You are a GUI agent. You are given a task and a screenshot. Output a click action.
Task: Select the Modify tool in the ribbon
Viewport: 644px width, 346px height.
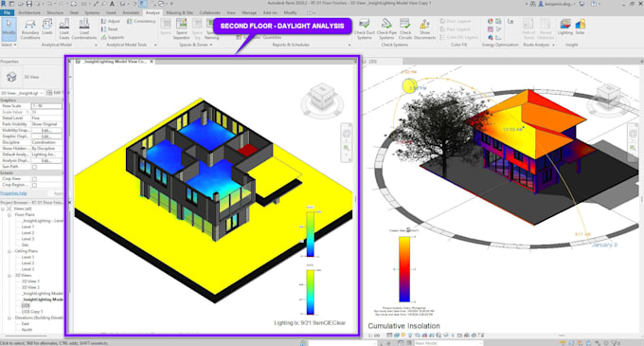point(9,28)
